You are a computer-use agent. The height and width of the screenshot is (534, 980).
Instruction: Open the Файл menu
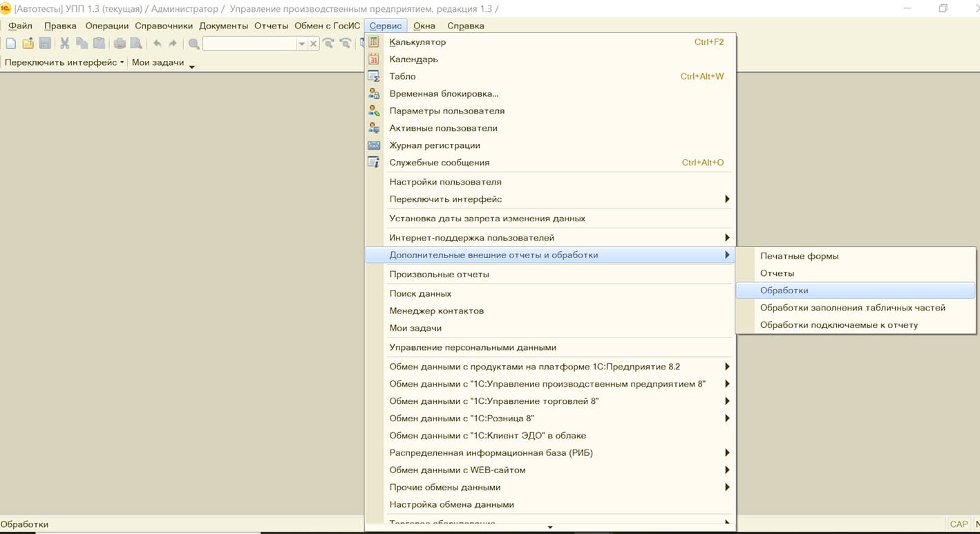(x=20, y=26)
